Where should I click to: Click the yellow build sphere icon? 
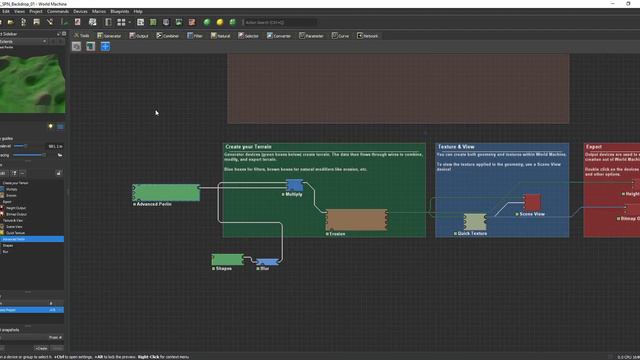coord(220,22)
